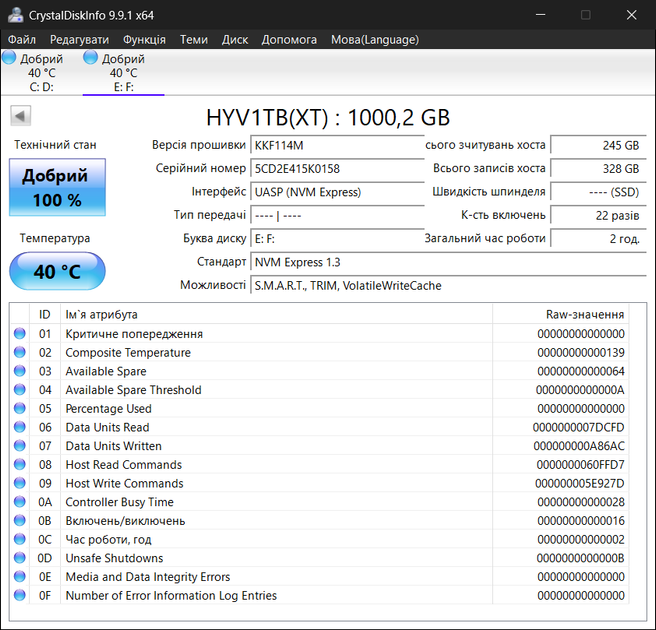Image resolution: width=656 pixels, height=630 pixels.
Task: Click status orb of Data Units Read row
Action: [x=20, y=427]
